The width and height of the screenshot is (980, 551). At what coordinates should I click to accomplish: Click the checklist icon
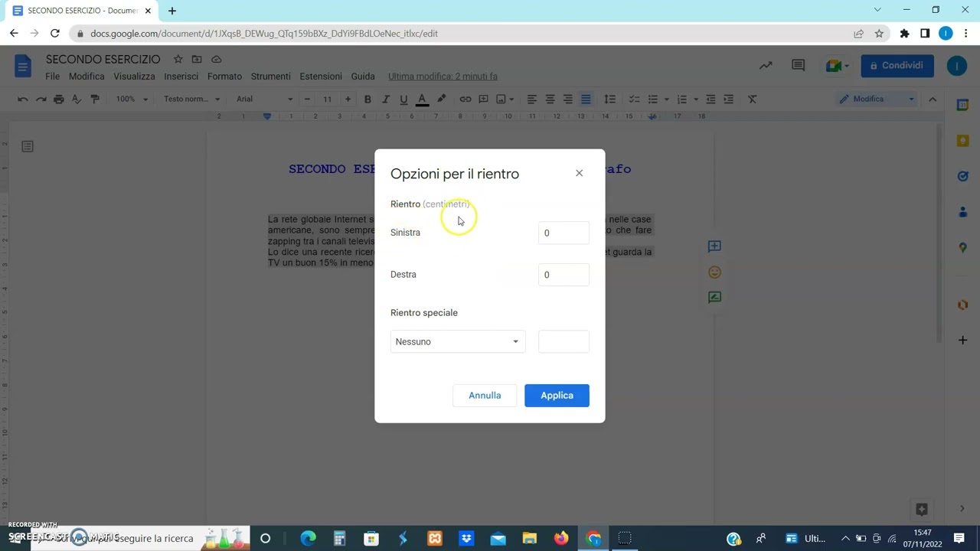pyautogui.click(x=634, y=99)
